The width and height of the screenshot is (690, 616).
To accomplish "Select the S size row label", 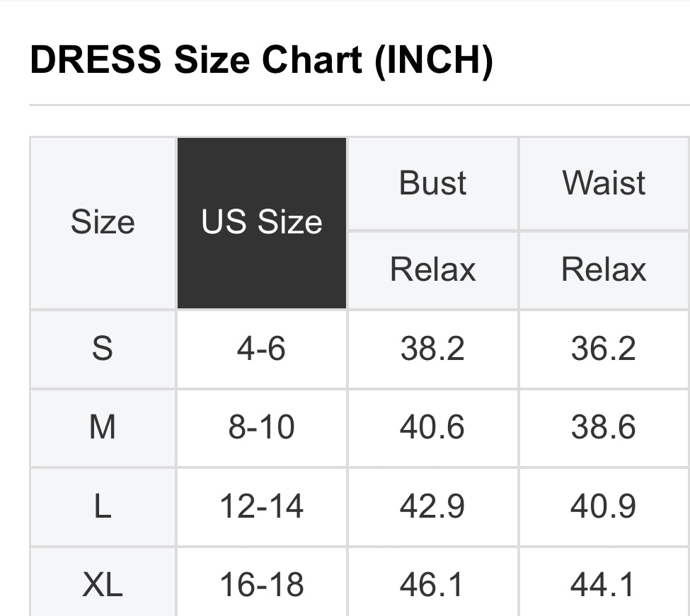I will click(103, 349).
